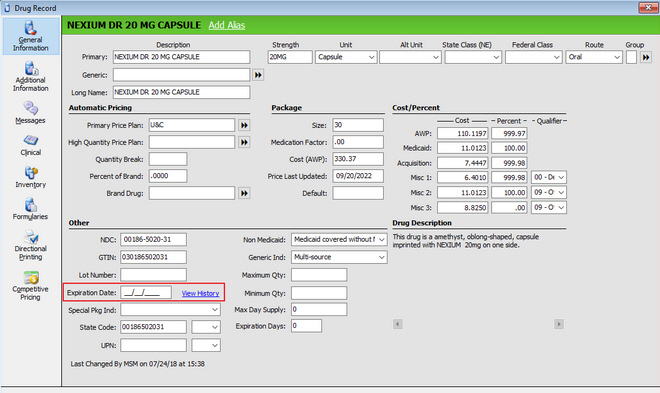This screenshot has height=393, width=660.
Task: Click the Package Size field
Action: point(358,125)
